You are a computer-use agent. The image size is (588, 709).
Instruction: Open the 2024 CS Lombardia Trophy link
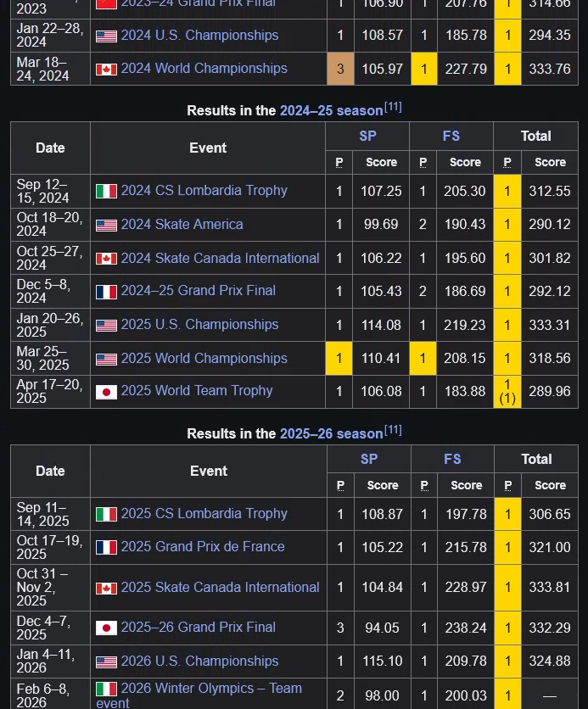(204, 190)
